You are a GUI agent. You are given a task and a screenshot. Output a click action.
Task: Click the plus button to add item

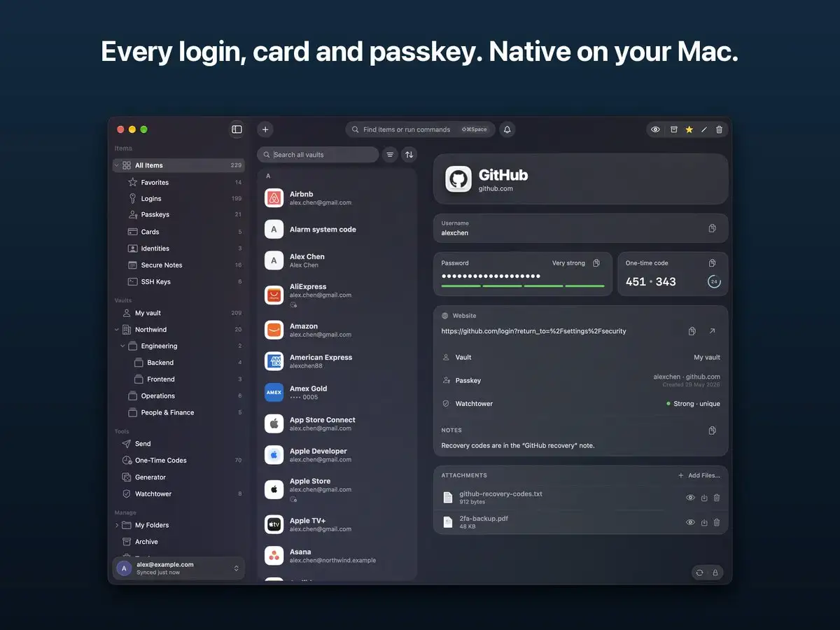tap(265, 129)
